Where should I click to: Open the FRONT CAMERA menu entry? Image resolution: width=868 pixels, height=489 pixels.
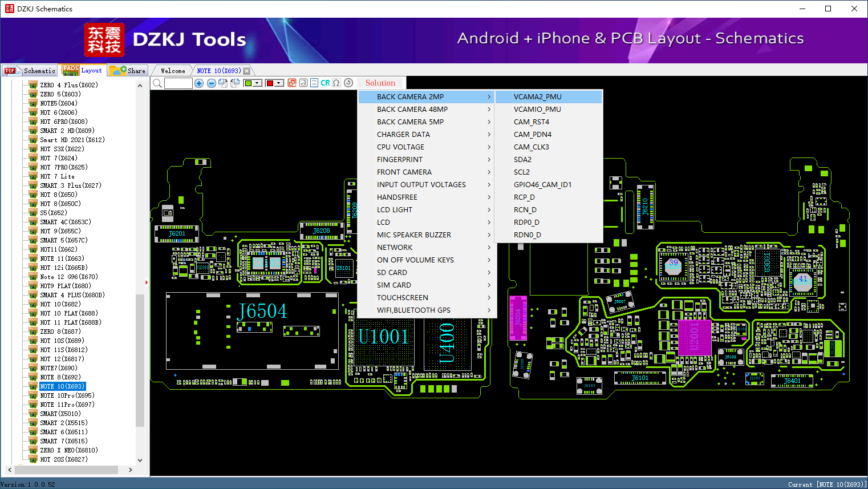click(x=427, y=172)
